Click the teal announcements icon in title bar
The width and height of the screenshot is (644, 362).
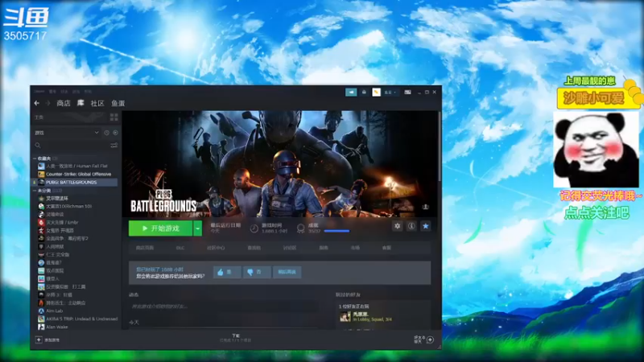click(x=351, y=92)
